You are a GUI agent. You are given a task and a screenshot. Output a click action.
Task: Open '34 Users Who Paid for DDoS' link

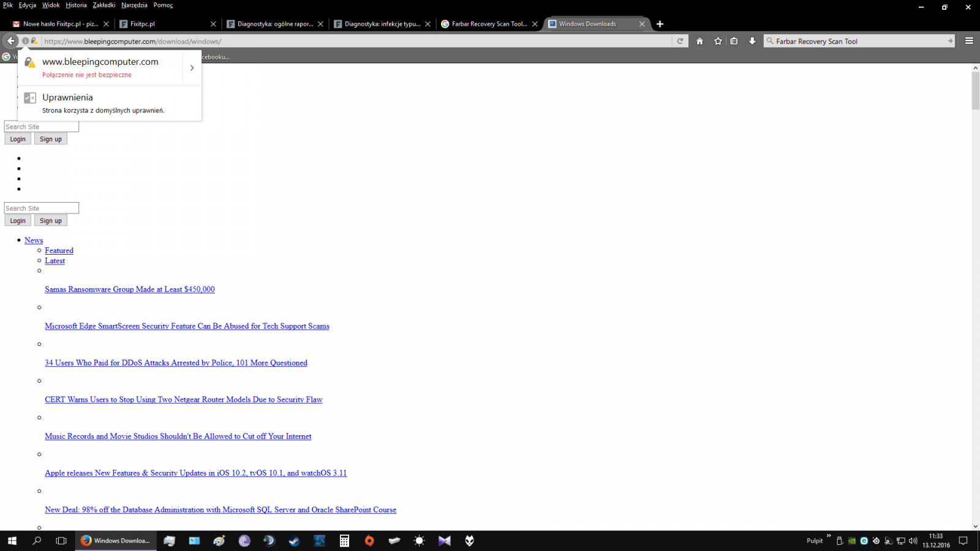(x=176, y=362)
